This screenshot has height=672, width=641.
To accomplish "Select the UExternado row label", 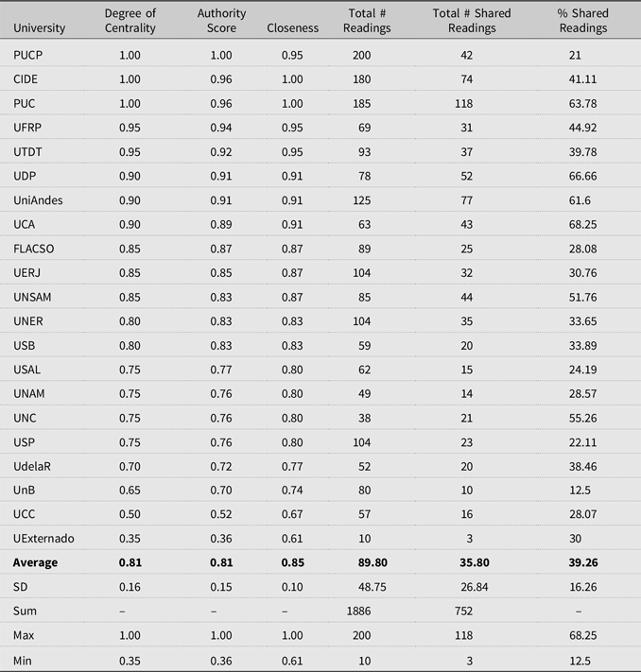I will pyautogui.click(x=43, y=539).
